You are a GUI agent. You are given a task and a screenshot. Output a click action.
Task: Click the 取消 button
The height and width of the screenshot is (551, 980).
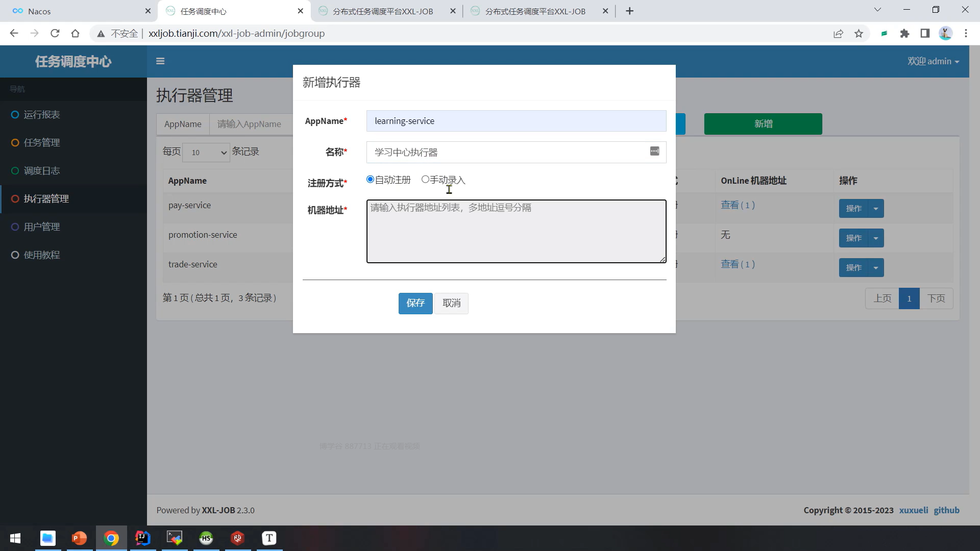point(451,303)
